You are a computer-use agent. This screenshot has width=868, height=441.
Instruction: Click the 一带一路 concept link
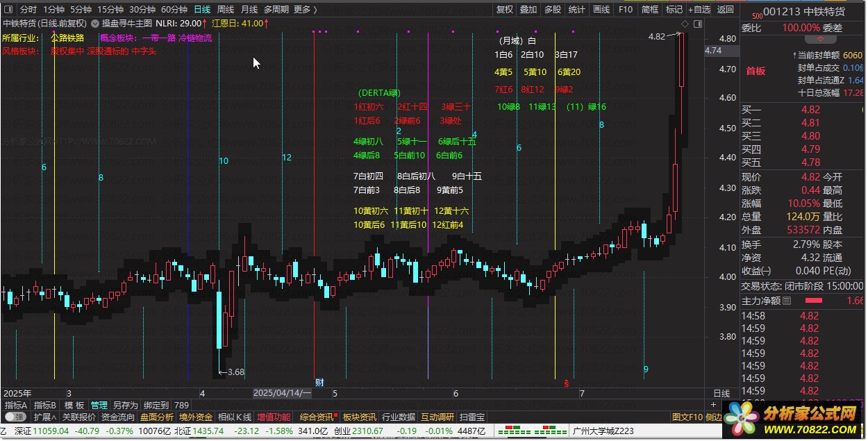click(x=158, y=38)
